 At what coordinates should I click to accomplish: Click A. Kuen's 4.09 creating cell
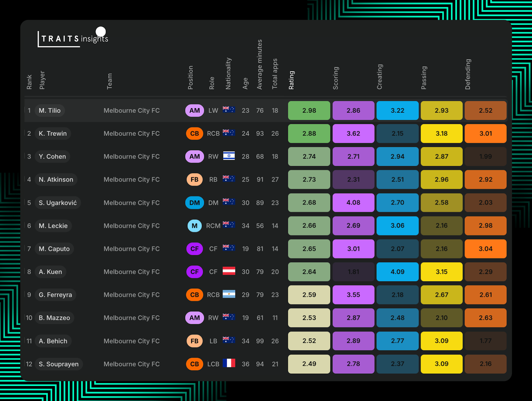click(x=398, y=272)
